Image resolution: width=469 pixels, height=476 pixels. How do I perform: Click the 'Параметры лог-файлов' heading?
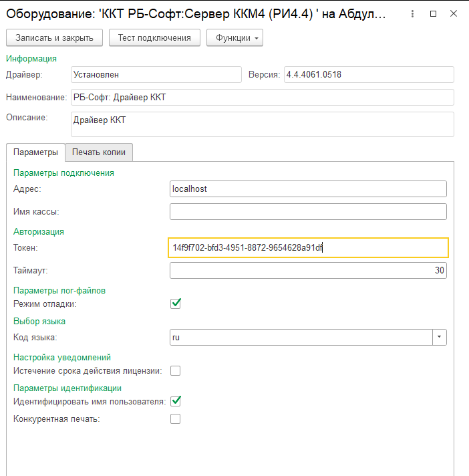click(59, 291)
